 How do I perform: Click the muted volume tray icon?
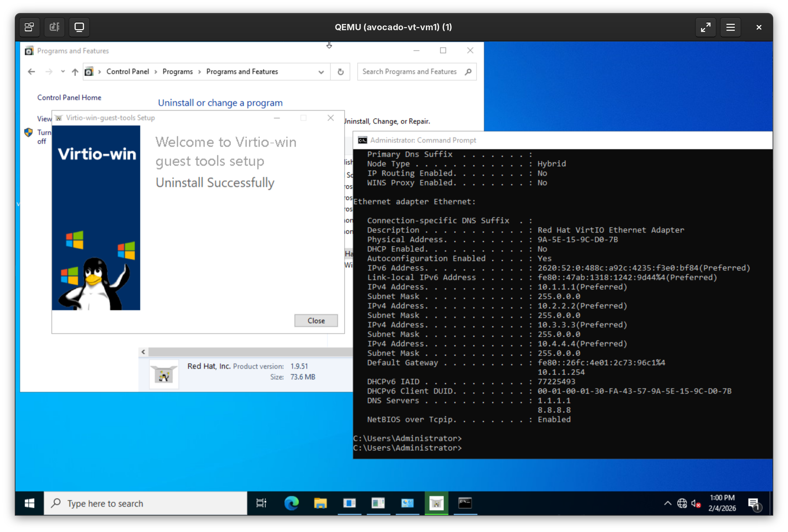pos(696,504)
